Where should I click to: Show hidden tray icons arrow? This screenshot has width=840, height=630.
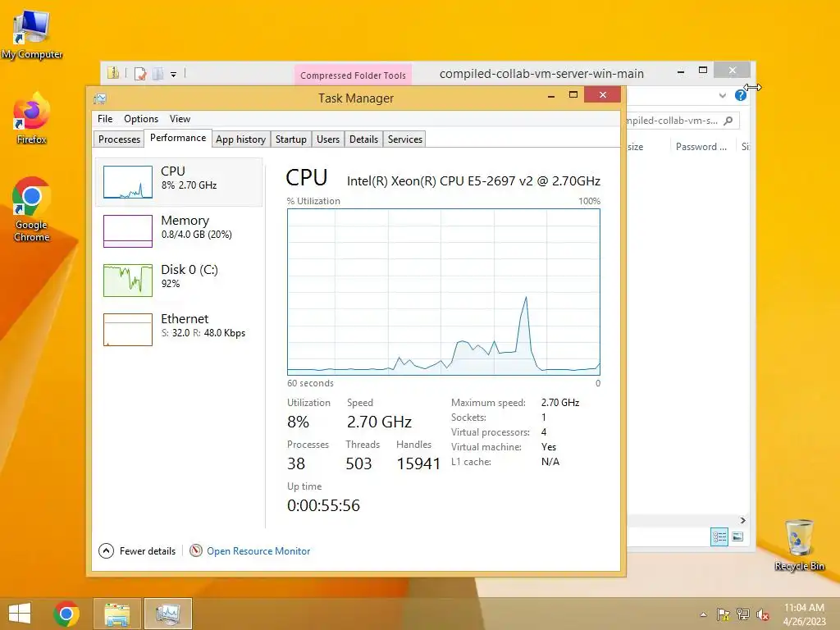703,614
